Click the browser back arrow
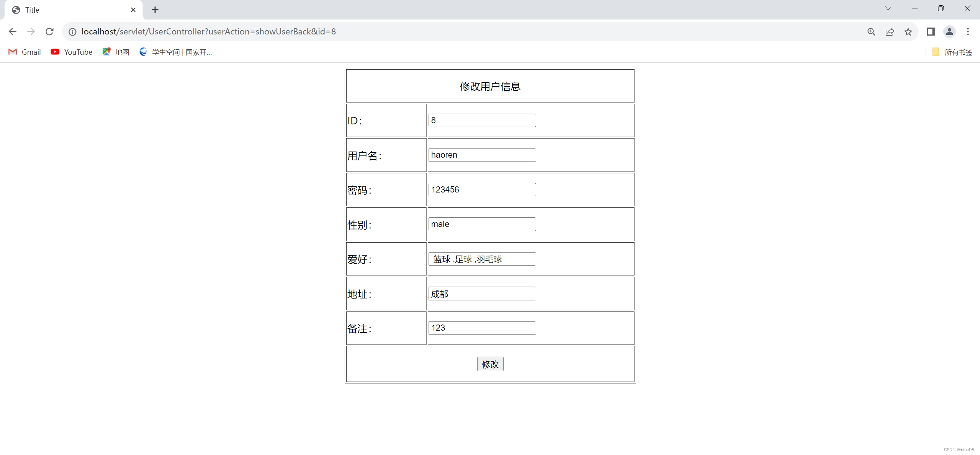The width and height of the screenshot is (980, 455). 13,31
